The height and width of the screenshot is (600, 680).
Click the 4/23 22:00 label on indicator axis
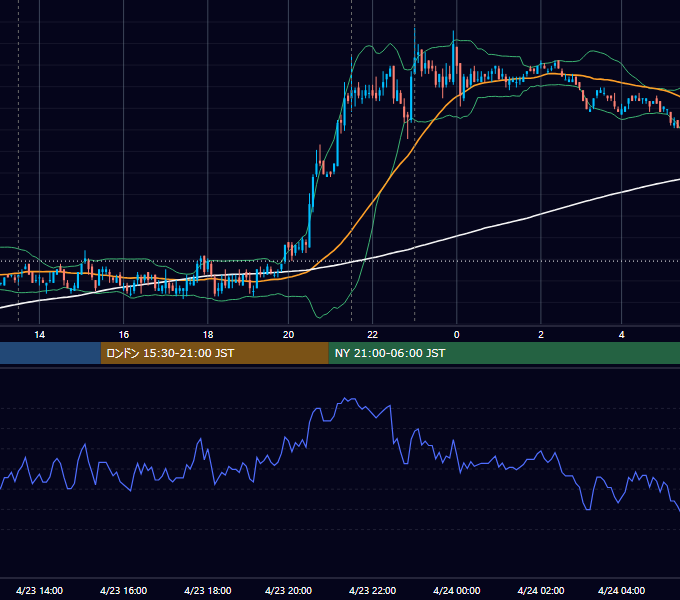pyautogui.click(x=373, y=590)
